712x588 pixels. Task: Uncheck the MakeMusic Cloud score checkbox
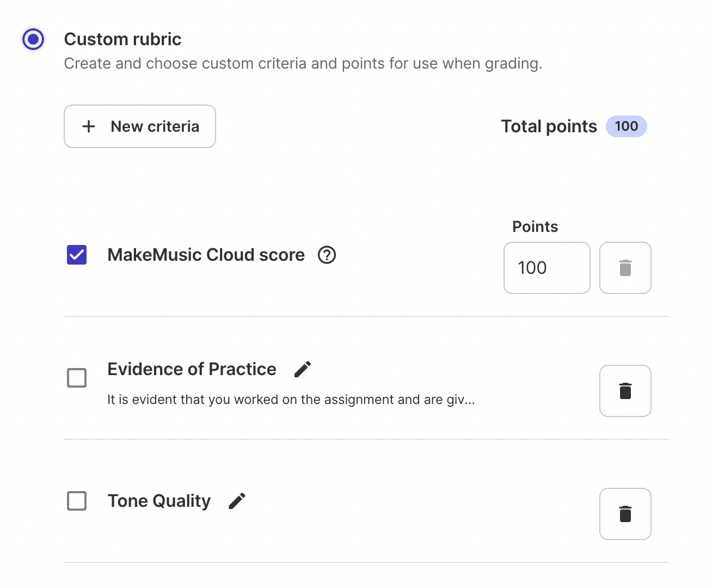[77, 255]
